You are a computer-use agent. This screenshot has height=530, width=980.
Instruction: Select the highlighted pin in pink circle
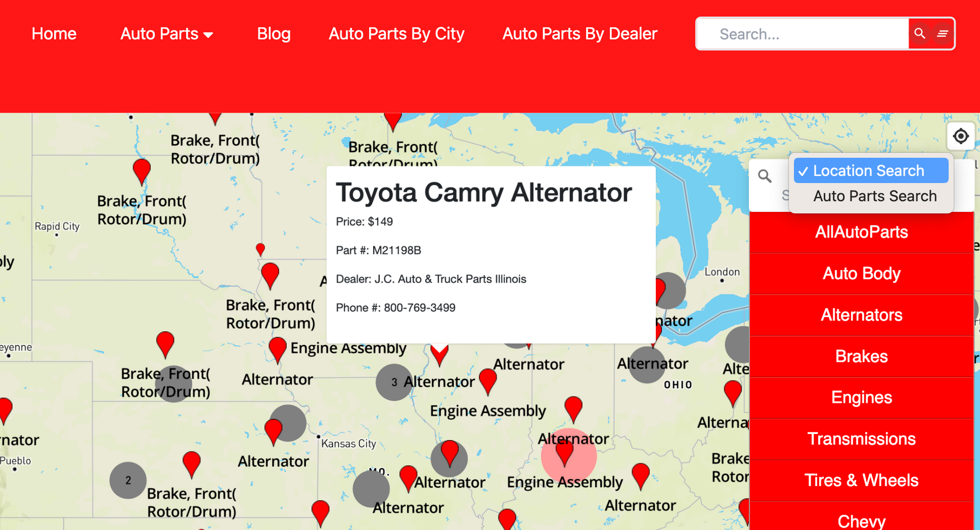pos(565,452)
